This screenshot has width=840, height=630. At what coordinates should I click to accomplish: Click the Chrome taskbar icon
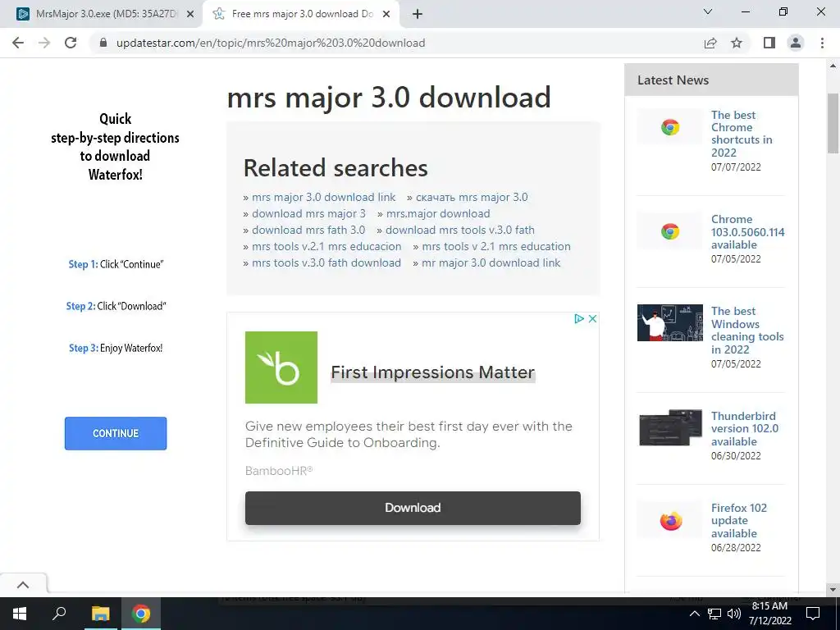pos(141,614)
